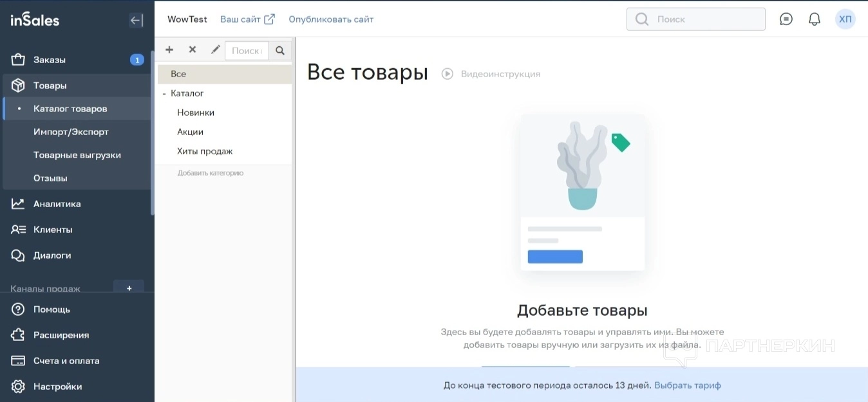Click the plus icon to add category

(169, 50)
